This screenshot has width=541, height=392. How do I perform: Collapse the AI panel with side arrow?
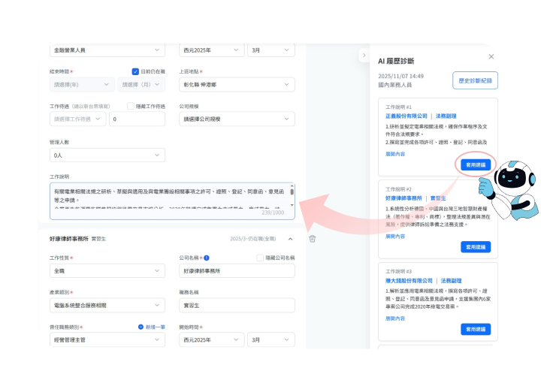point(364,55)
